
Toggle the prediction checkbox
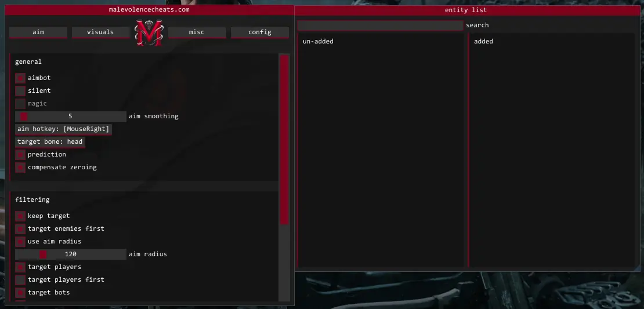[20, 154]
